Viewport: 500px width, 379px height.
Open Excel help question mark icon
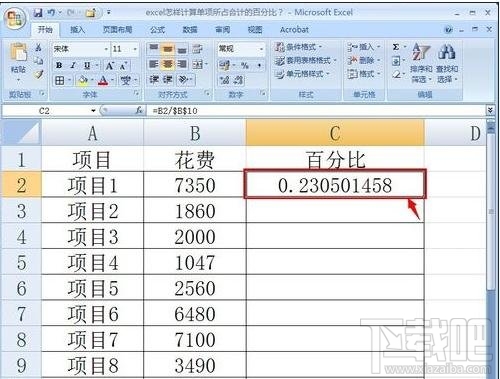point(448,30)
